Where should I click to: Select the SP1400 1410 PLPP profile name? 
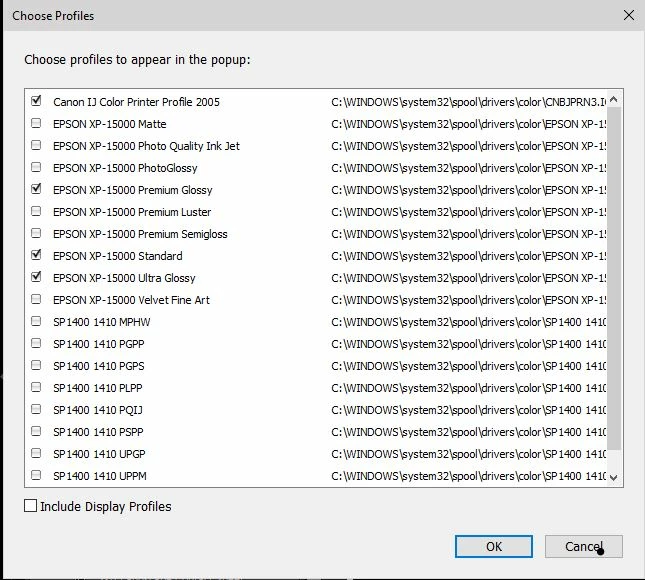click(97, 388)
